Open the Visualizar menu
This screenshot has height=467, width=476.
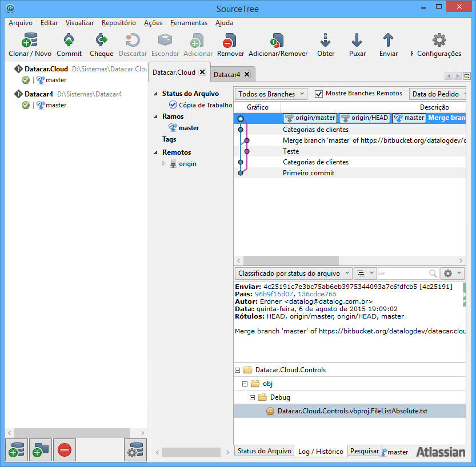pyautogui.click(x=79, y=23)
